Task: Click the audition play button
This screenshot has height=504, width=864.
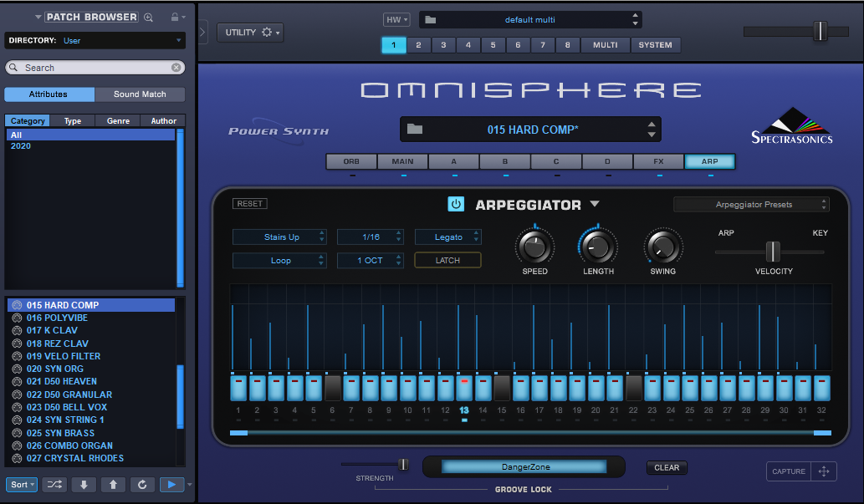Action: 171,485
